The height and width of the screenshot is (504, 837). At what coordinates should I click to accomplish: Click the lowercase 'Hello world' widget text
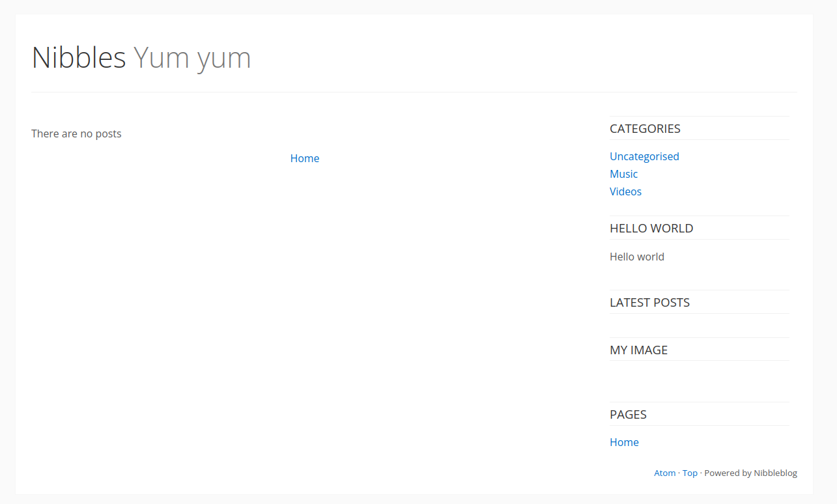(x=637, y=257)
